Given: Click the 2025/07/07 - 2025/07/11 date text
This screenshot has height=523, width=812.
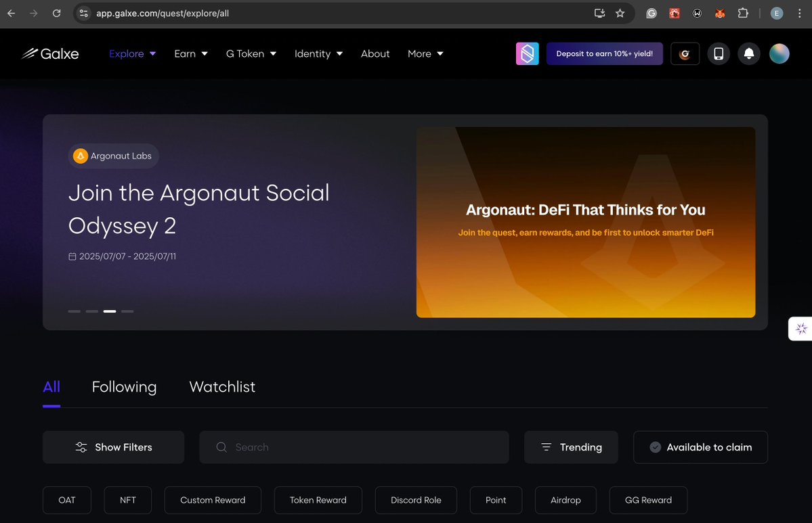Looking at the screenshot, I should pos(127,256).
